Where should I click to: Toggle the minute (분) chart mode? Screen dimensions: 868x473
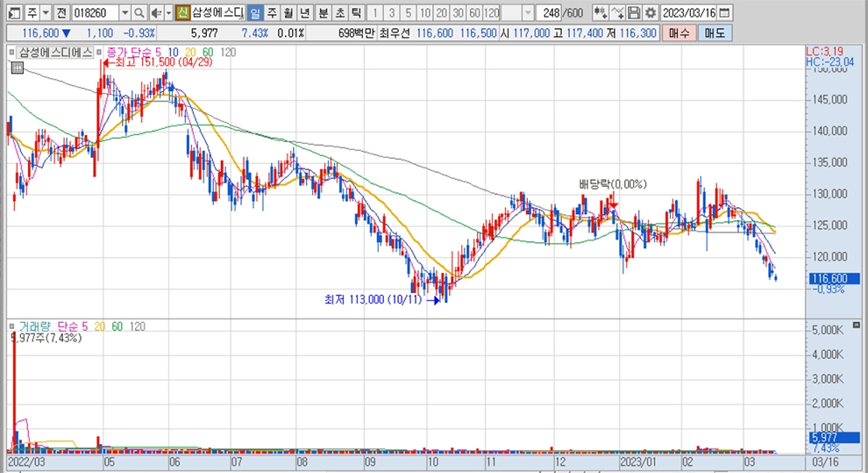coord(322,13)
